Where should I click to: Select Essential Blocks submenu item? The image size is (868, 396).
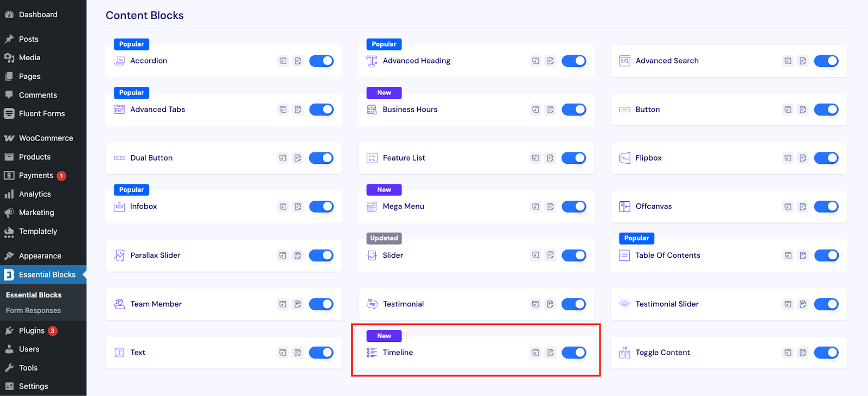[x=33, y=295]
